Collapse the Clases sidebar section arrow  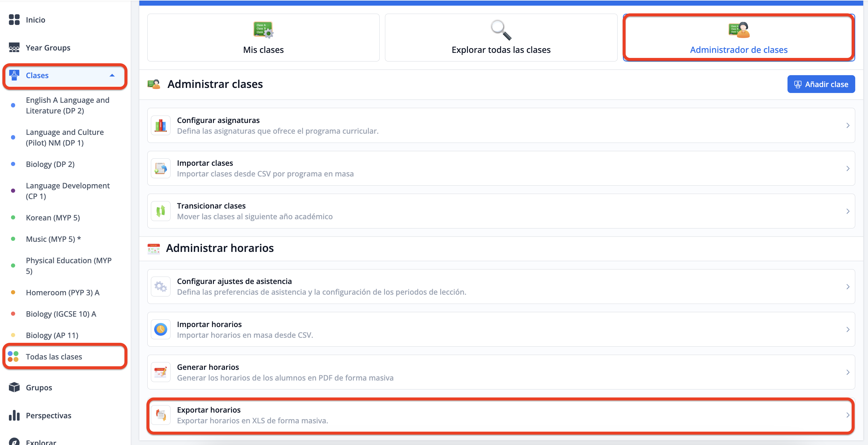112,75
